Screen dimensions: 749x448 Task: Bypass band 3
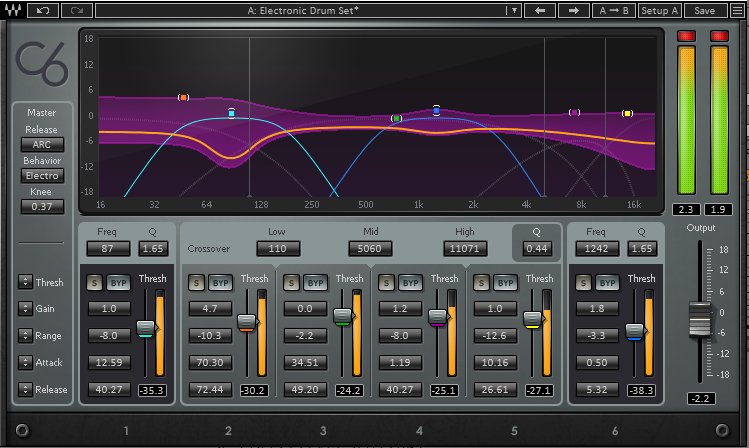[x=315, y=283]
